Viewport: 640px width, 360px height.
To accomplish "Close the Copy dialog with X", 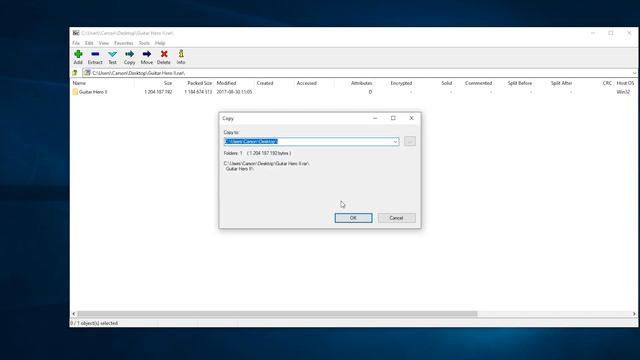I will 411,118.
